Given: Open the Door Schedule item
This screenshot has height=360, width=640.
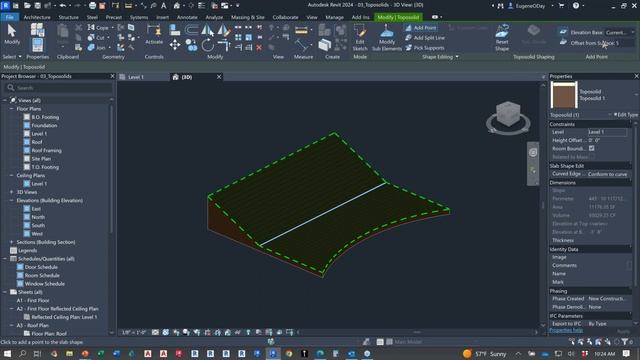Looking at the screenshot, I should click(41, 267).
